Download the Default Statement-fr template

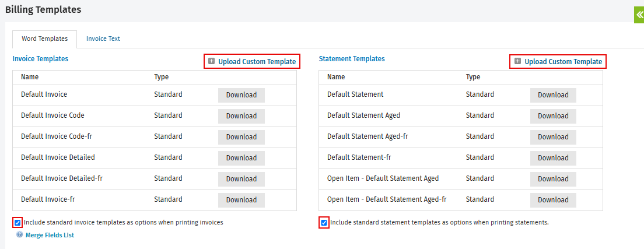[x=553, y=158]
